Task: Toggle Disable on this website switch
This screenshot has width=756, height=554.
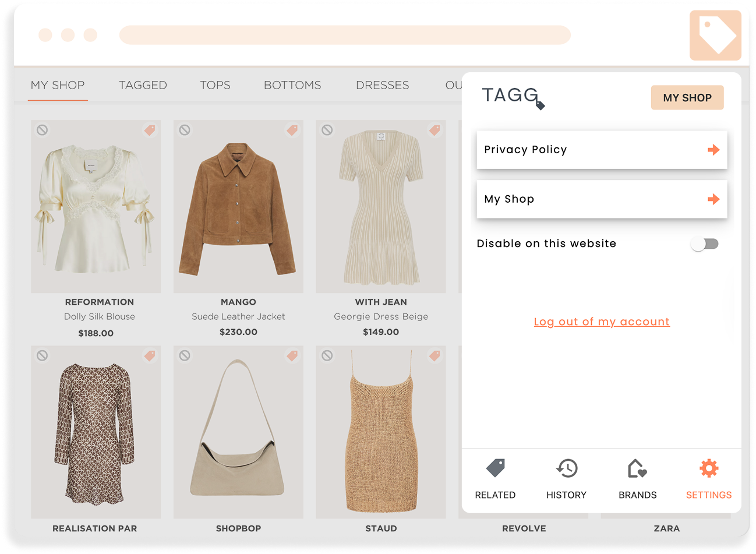Action: click(x=705, y=244)
